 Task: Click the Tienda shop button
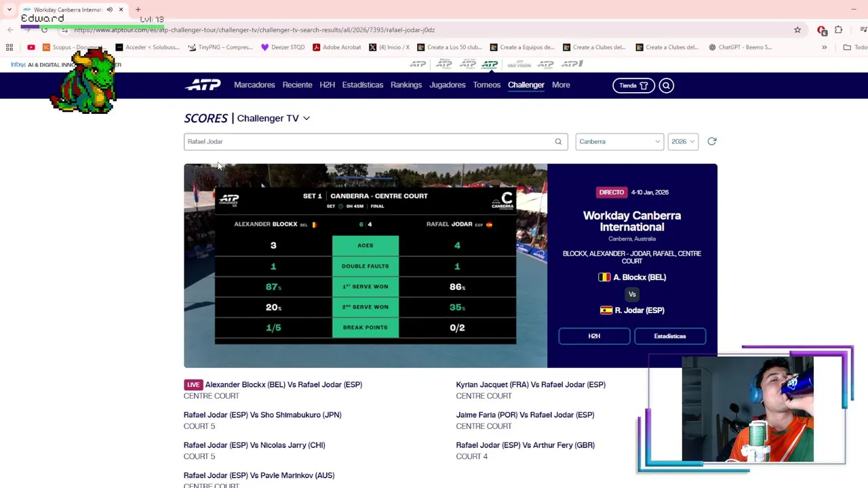[x=633, y=85]
